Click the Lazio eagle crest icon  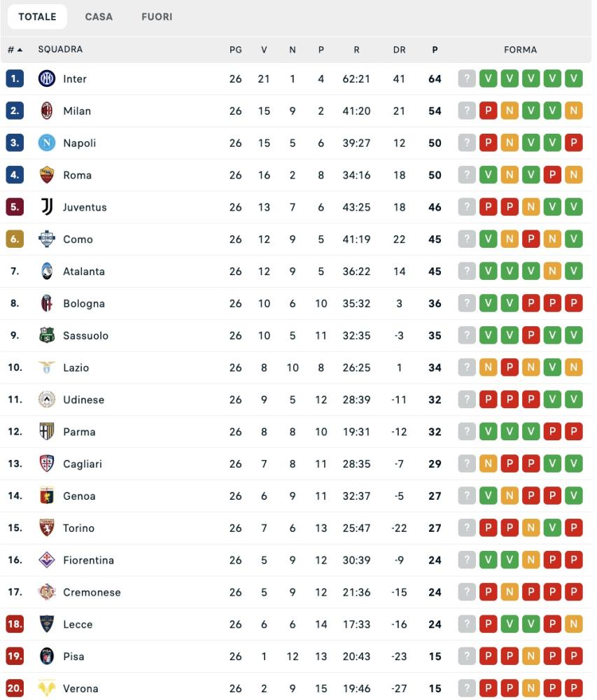(x=46, y=367)
